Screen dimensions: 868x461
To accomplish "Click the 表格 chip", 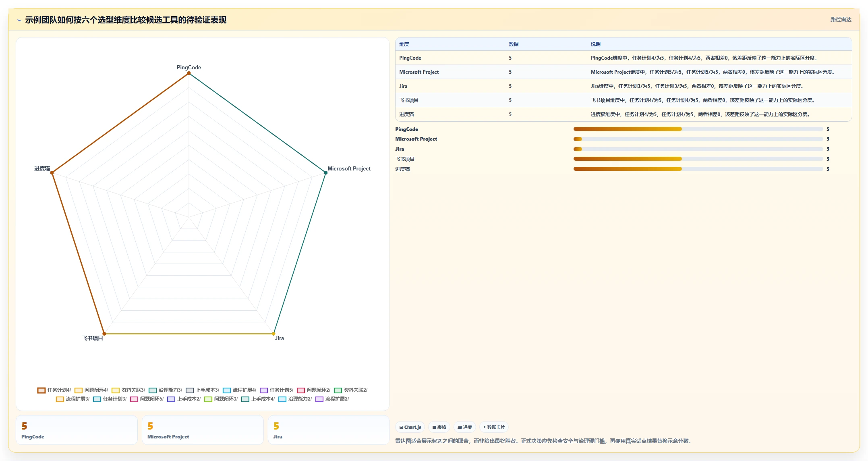I will [x=439, y=427].
